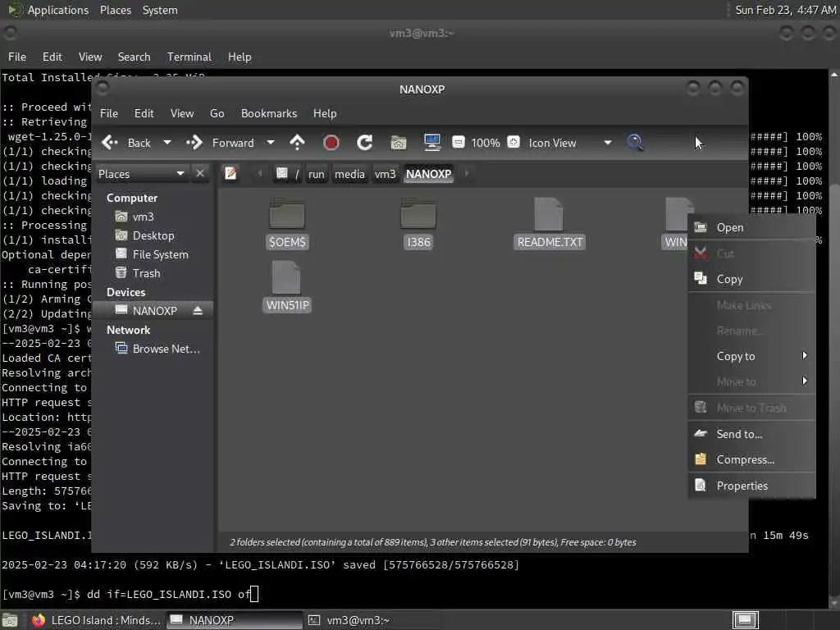Toggle the location text entry edit icon
This screenshot has width=840, height=630.
point(231,174)
